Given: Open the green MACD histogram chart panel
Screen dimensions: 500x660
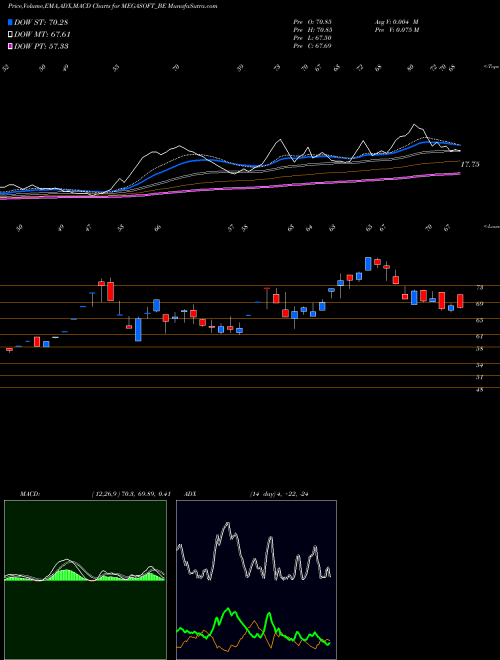Looking at the screenshot, I should pos(85,580).
